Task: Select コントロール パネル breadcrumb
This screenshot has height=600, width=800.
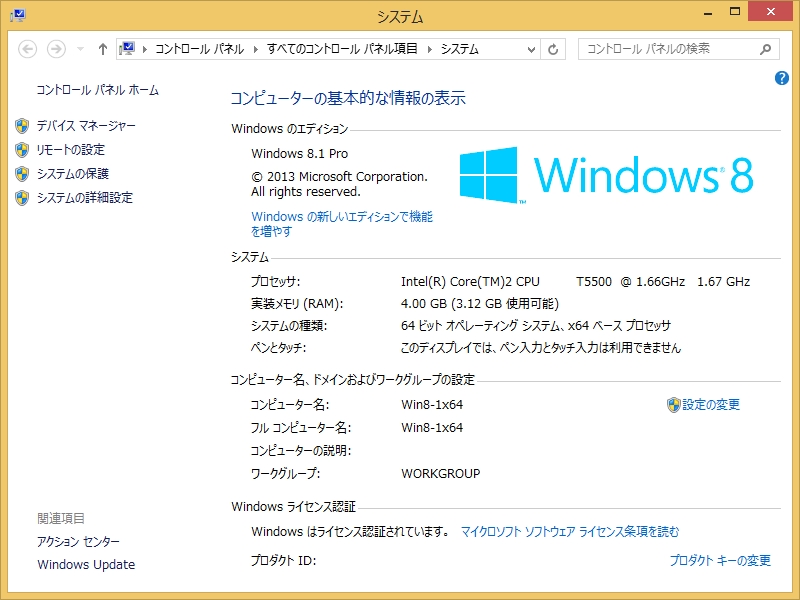Action: tap(199, 49)
